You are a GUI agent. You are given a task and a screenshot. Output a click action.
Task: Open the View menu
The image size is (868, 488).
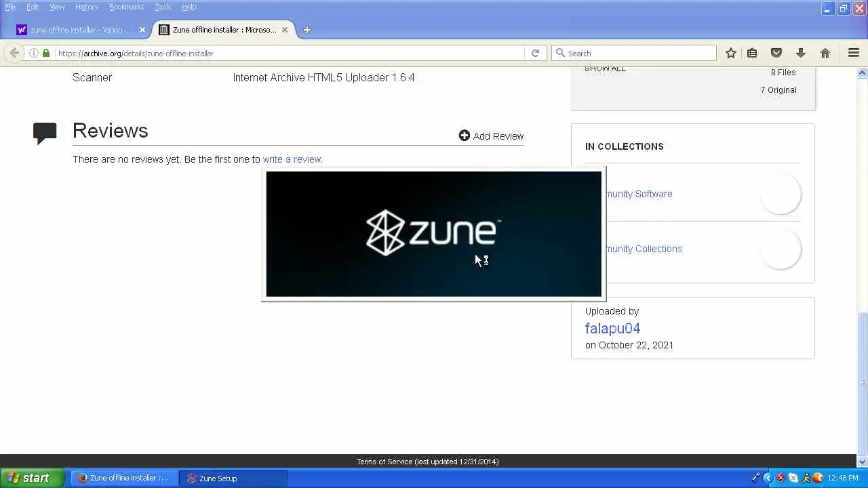[x=57, y=7]
